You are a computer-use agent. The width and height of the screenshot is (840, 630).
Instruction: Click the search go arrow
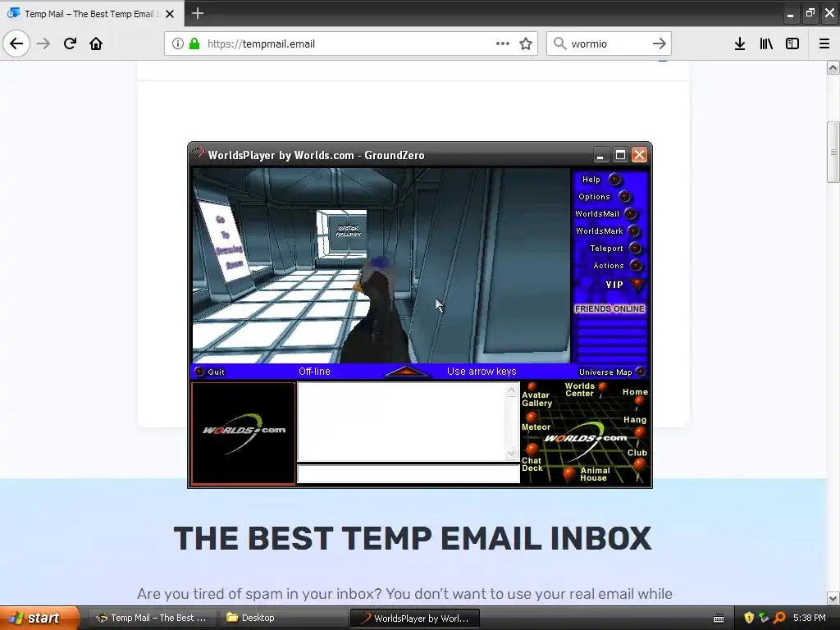(x=660, y=43)
